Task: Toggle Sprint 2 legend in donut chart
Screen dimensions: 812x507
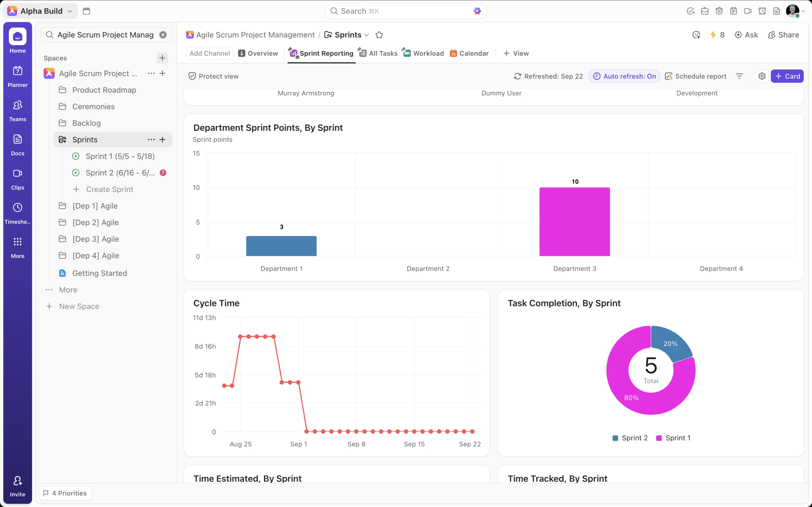Action: 630,438
